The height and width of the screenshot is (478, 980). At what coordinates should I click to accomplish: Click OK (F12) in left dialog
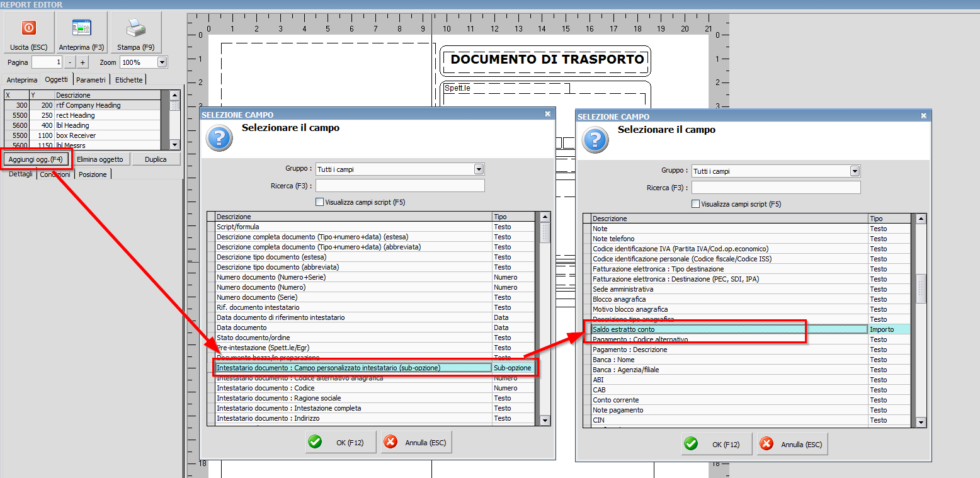point(341,443)
